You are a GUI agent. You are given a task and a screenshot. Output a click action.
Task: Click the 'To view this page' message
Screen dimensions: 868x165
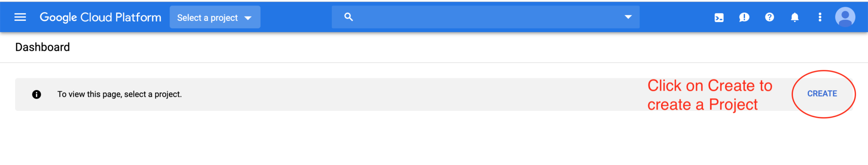click(x=120, y=94)
